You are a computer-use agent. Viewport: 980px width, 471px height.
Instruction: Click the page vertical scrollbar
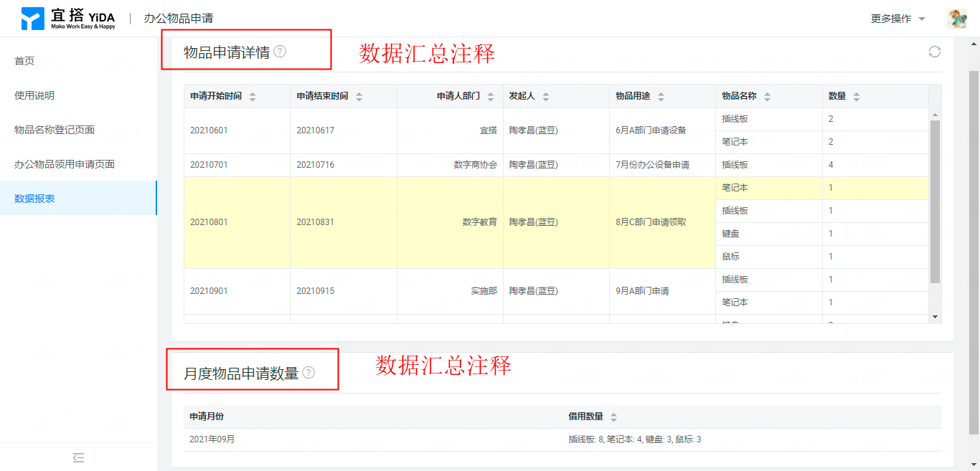tap(974, 252)
